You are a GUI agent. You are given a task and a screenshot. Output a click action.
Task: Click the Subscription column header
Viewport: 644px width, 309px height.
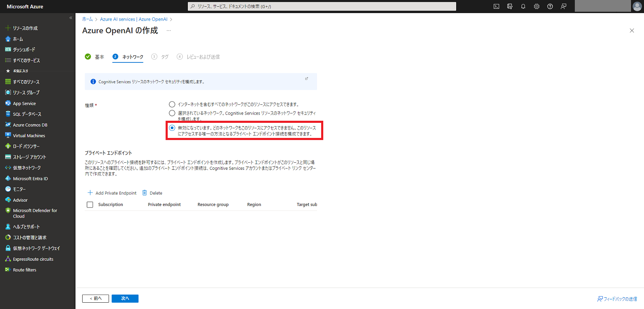pos(111,205)
